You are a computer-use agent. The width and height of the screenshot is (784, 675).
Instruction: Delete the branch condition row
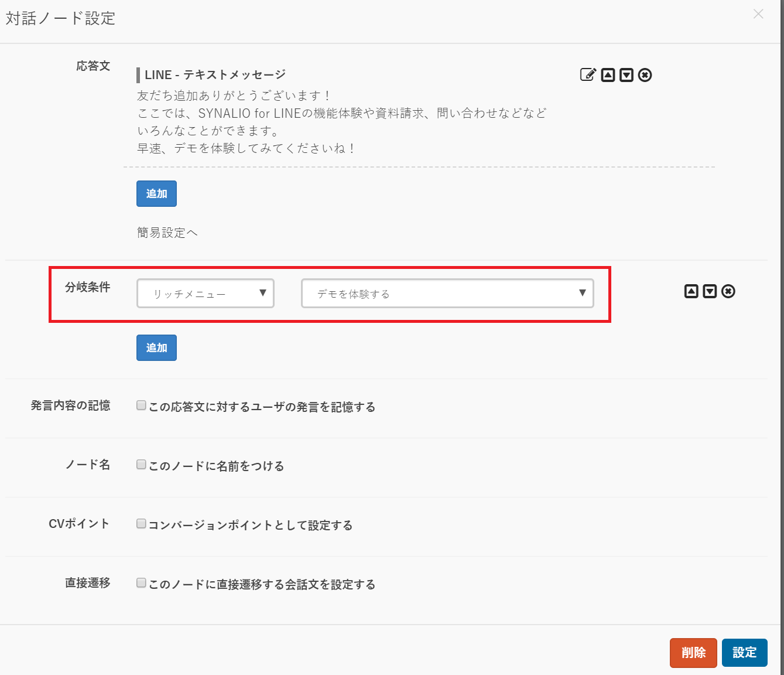728,291
